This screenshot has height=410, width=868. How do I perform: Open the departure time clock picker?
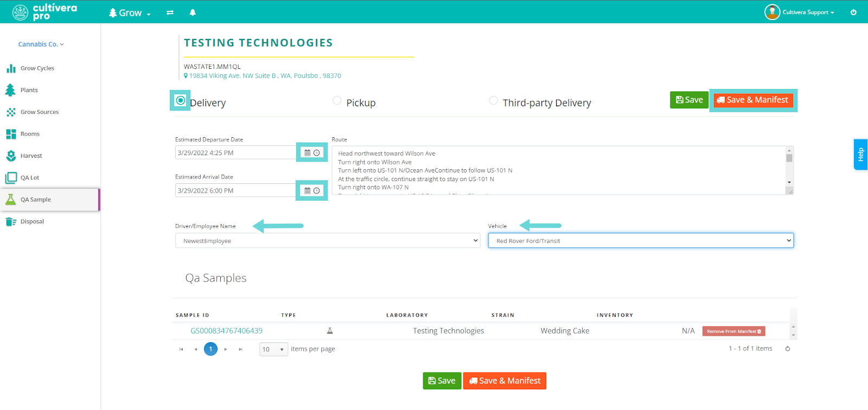click(x=317, y=153)
